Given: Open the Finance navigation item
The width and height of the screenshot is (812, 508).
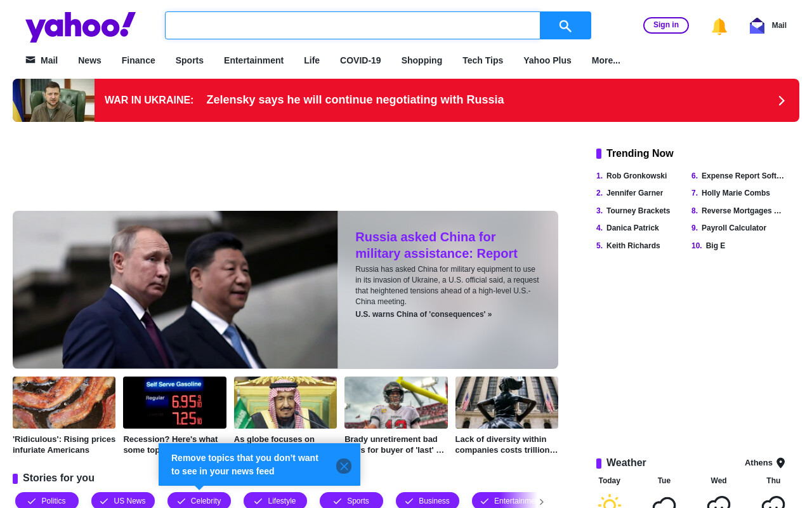Looking at the screenshot, I should pyautogui.click(x=138, y=60).
